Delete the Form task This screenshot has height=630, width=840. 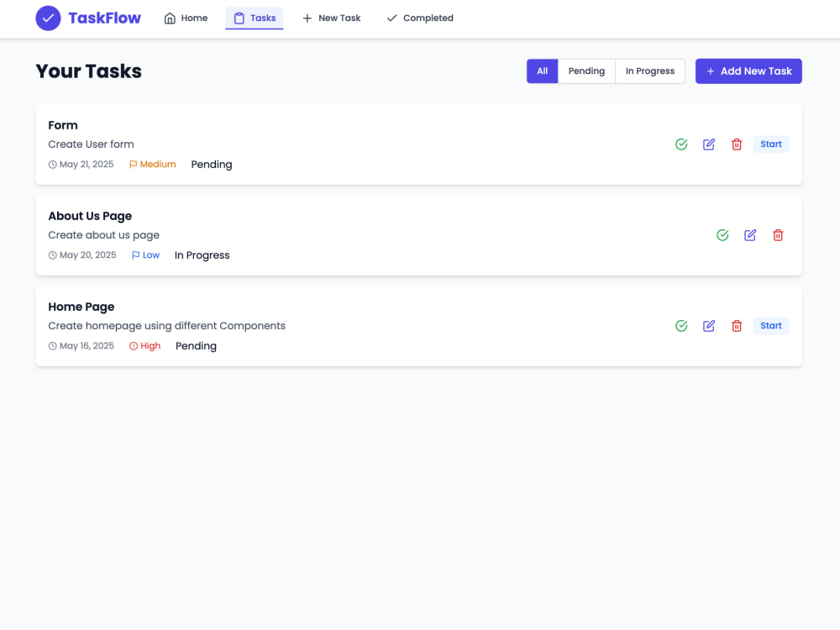click(x=737, y=144)
